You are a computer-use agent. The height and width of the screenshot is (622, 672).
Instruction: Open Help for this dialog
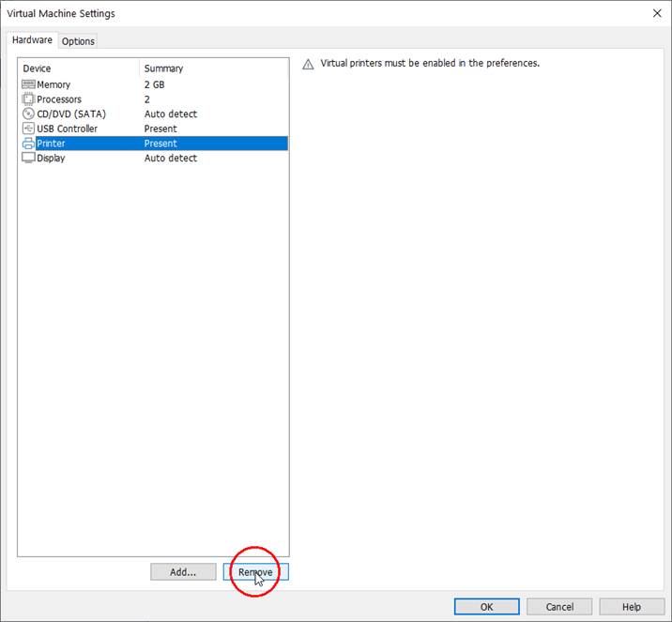click(632, 607)
